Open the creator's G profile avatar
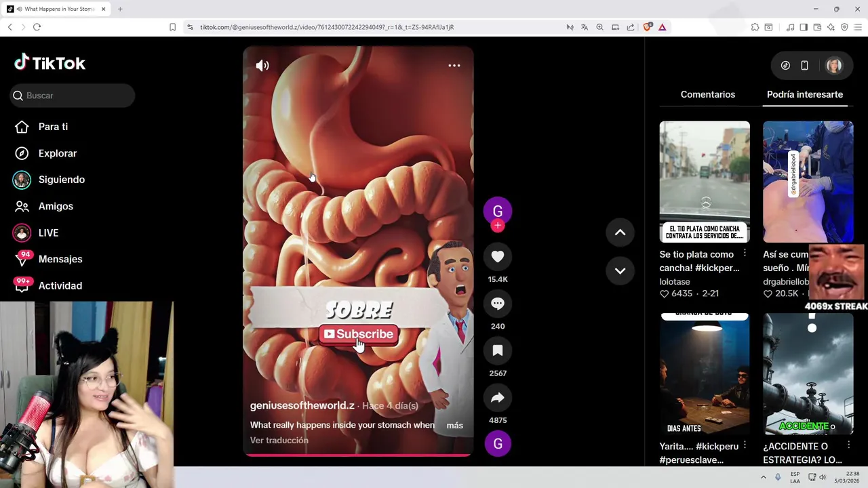The height and width of the screenshot is (488, 868). pyautogui.click(x=498, y=210)
